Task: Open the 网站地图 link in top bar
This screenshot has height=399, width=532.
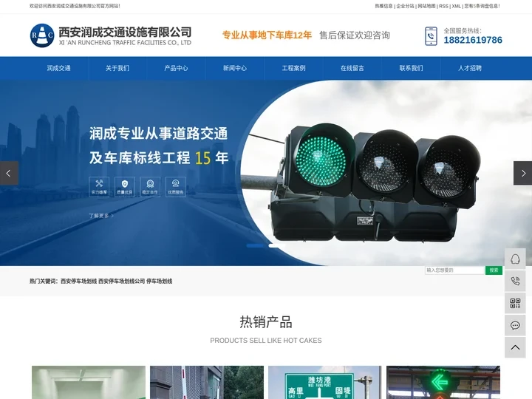Action: tap(426, 6)
